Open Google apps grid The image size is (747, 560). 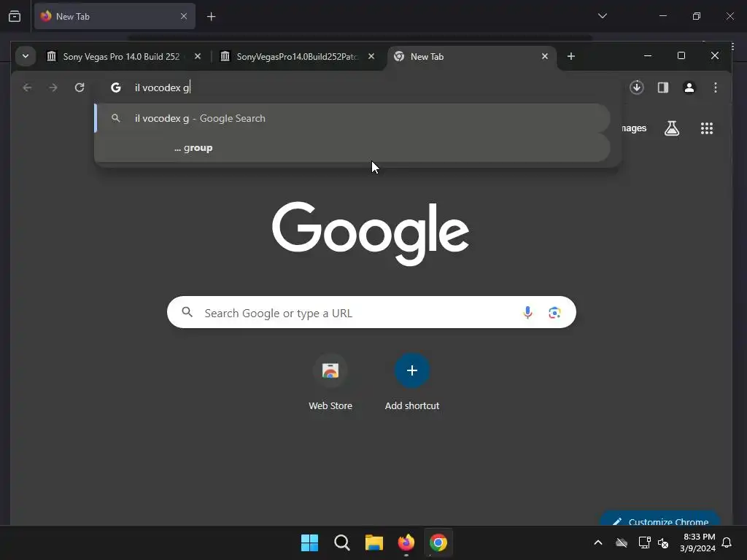pos(706,128)
